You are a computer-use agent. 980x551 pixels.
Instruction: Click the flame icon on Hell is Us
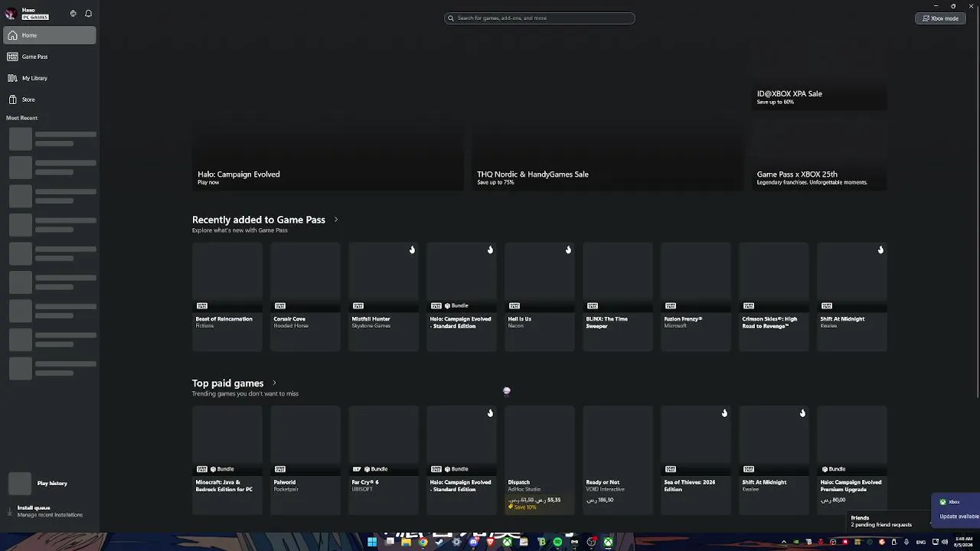coord(568,249)
